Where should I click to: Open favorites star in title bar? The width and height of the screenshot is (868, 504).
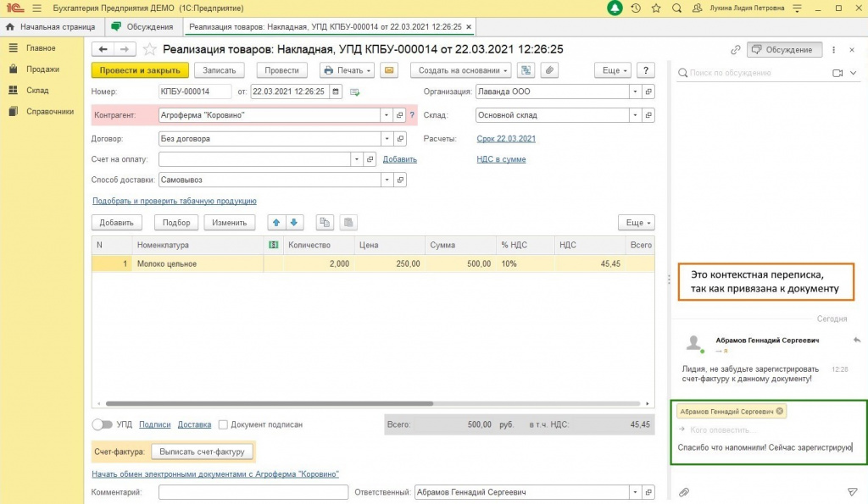pyautogui.click(x=656, y=8)
